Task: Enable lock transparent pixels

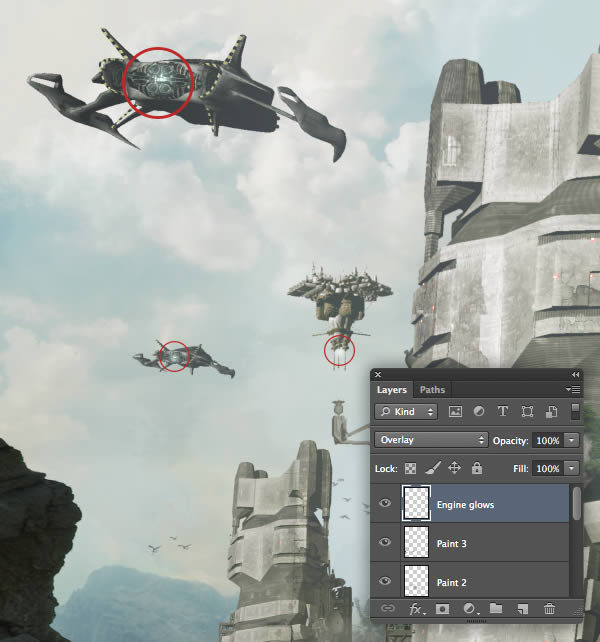Action: [x=410, y=468]
